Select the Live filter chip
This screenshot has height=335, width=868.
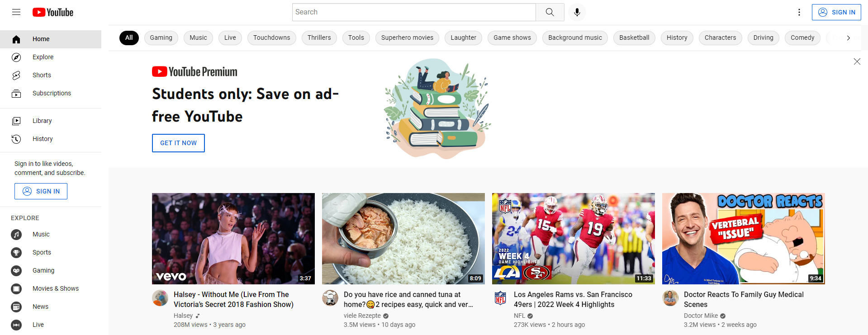click(x=230, y=38)
